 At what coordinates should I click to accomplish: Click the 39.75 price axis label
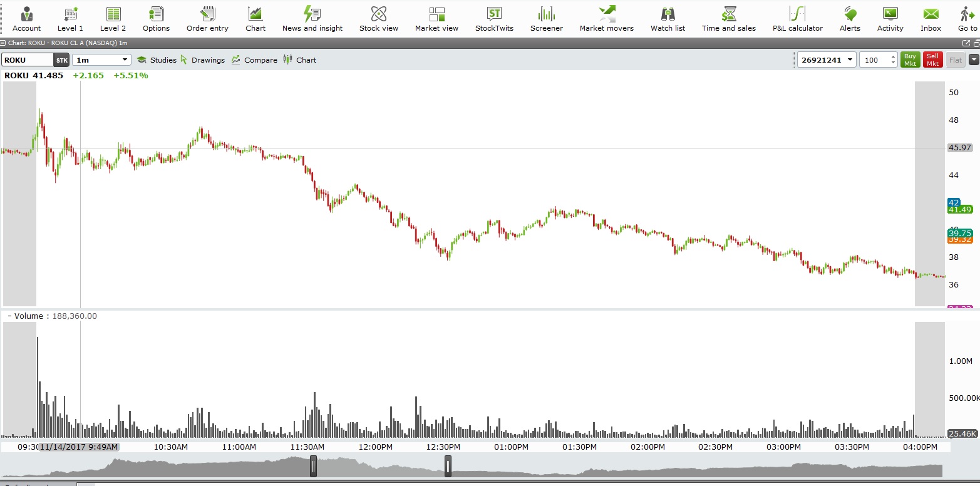point(960,233)
